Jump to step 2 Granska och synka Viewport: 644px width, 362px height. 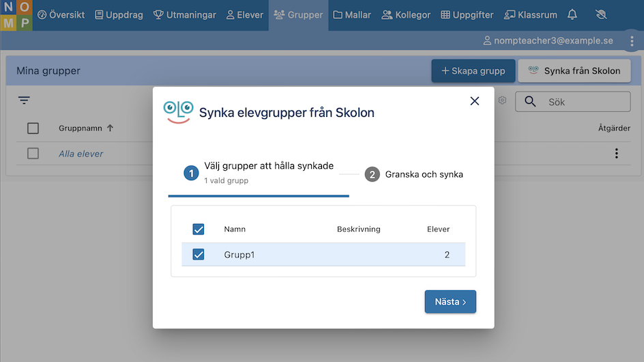coord(414,174)
